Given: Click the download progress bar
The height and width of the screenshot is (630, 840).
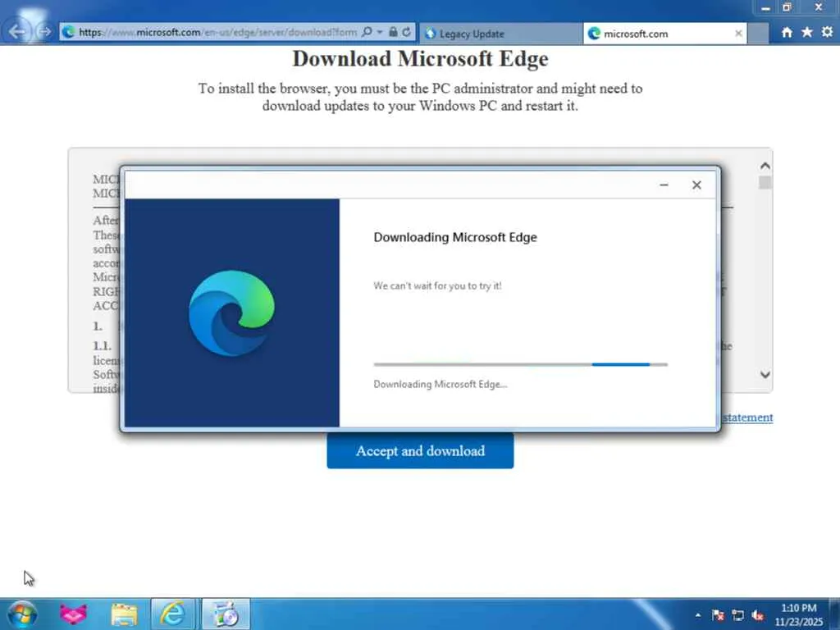Looking at the screenshot, I should click(520, 364).
